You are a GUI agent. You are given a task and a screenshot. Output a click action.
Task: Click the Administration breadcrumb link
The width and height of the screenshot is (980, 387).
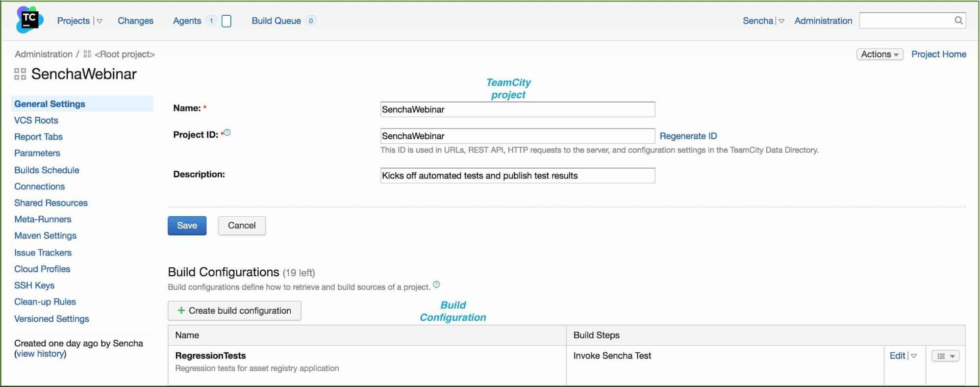point(44,54)
